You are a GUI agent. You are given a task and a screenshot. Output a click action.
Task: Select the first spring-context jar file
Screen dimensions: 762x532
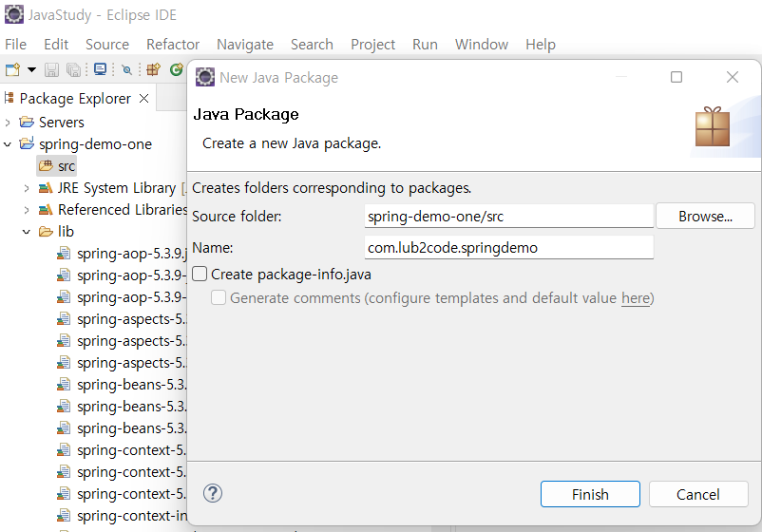coord(122,450)
